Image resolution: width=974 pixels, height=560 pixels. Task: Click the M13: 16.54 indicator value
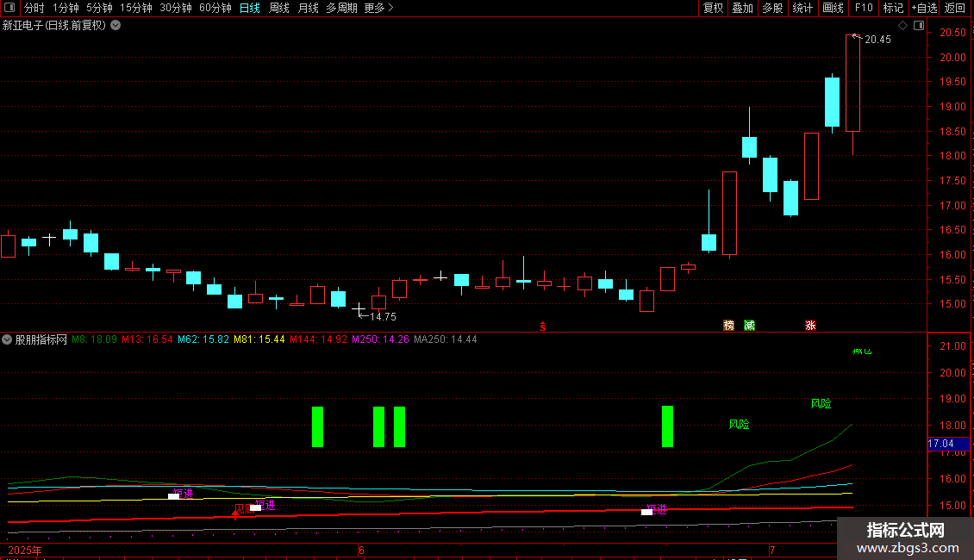click(147, 339)
